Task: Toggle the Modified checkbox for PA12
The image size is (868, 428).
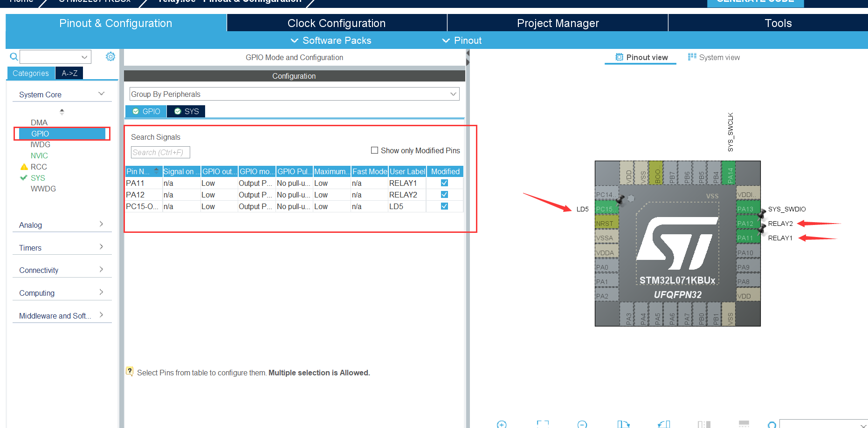Action: point(444,195)
